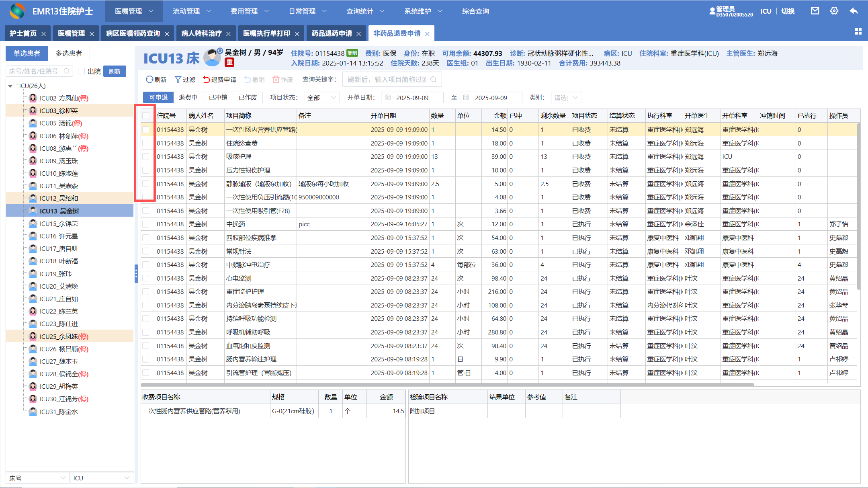Click the back arrow icon in the header

[x=854, y=11]
